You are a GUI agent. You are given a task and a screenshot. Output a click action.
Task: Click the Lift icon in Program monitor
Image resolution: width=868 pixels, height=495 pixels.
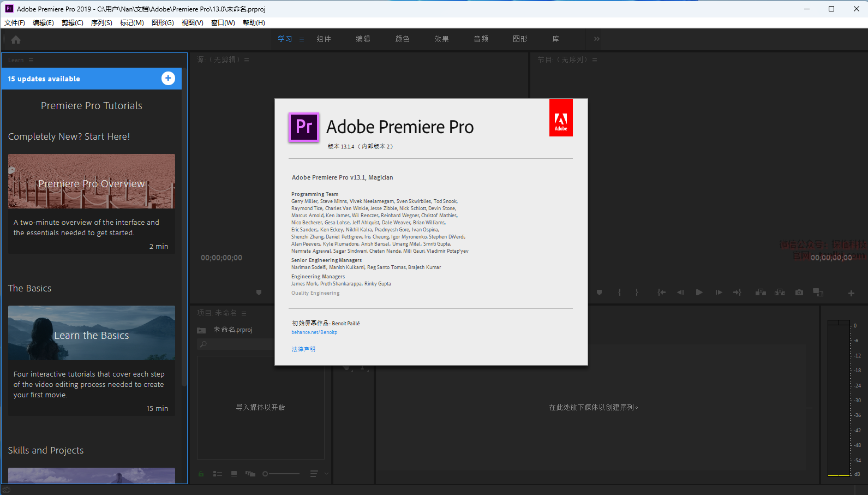coord(761,293)
